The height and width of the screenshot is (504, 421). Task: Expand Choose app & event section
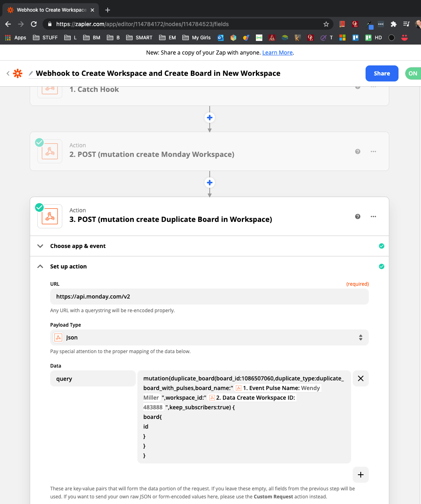click(x=210, y=246)
